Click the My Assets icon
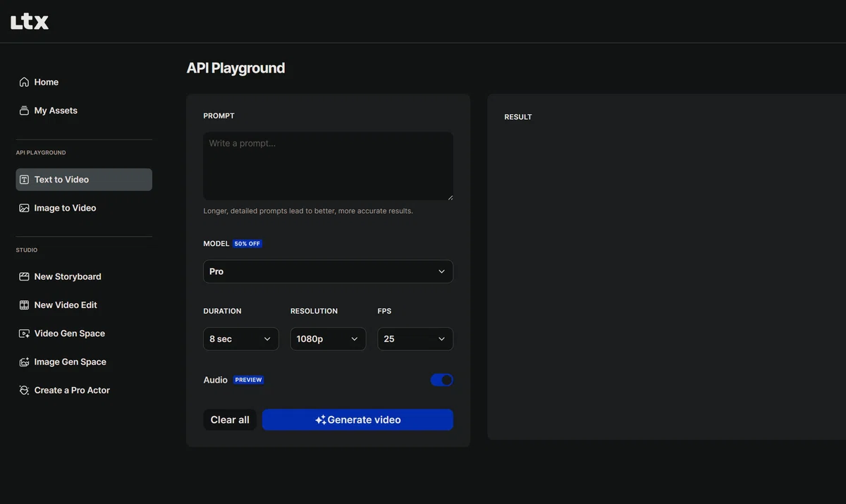This screenshot has width=846, height=504. coord(24,111)
